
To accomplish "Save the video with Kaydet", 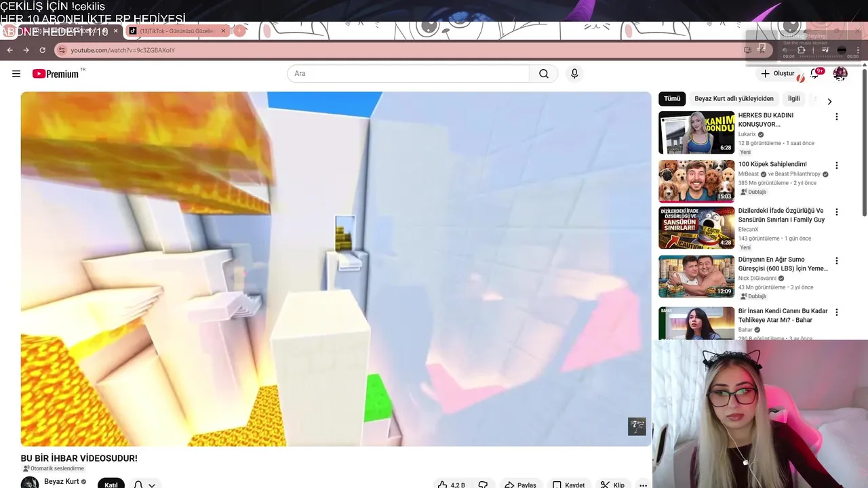I will coord(568,485).
